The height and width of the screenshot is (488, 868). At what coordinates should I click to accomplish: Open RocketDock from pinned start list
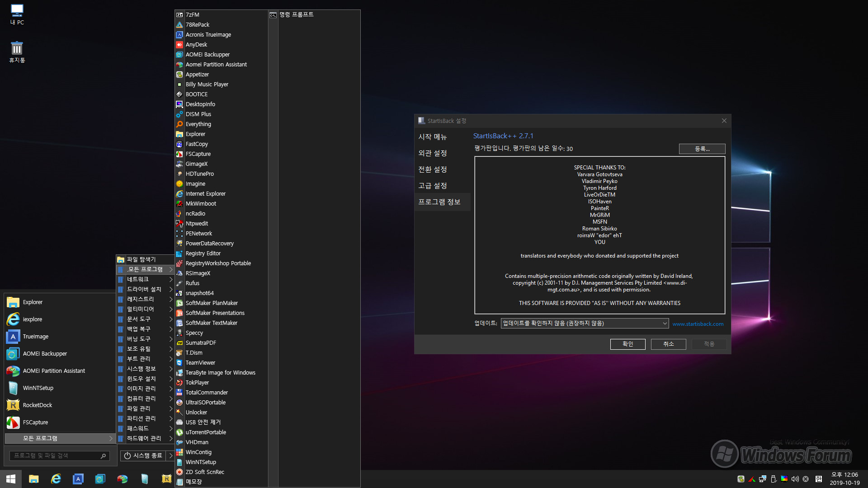pyautogui.click(x=59, y=405)
